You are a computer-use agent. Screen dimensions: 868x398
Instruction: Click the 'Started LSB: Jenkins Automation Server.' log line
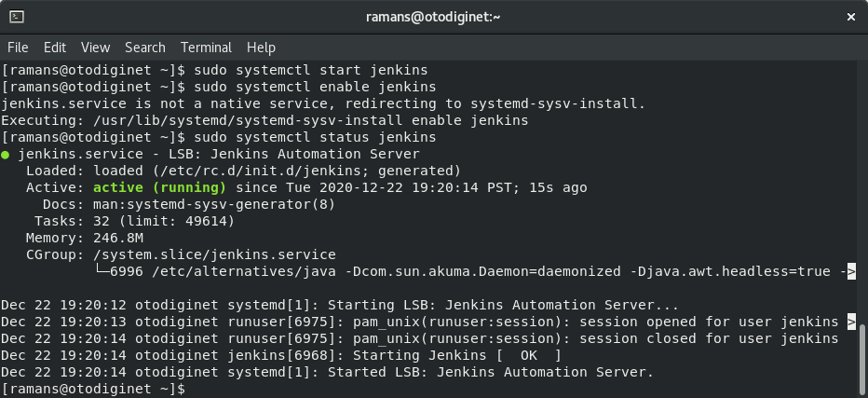click(327, 372)
